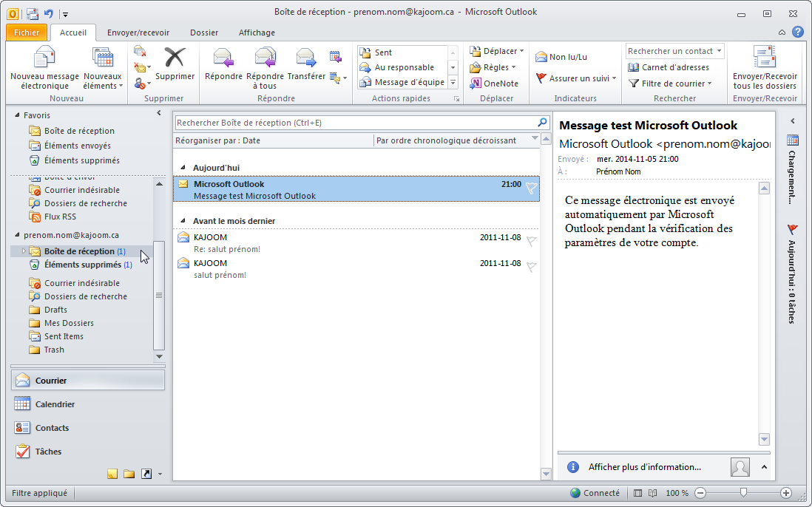
Task: Switch to Reading view in status bar
Action: click(653, 493)
